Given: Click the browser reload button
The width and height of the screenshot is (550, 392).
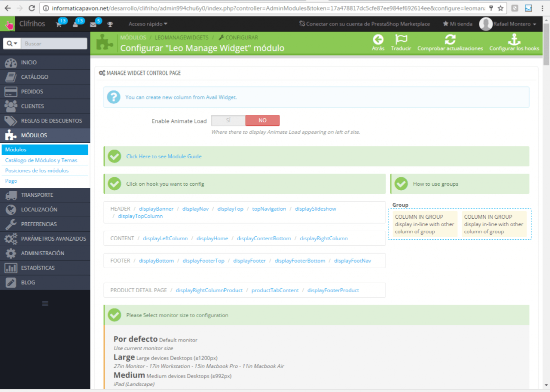Looking at the screenshot, I should pos(31,8).
